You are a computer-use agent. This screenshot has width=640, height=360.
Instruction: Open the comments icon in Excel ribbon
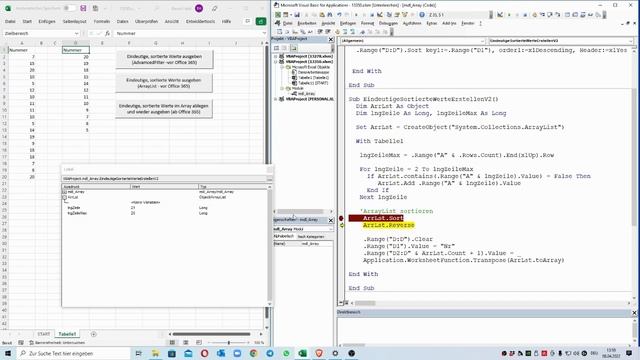pyautogui.click(x=248, y=21)
